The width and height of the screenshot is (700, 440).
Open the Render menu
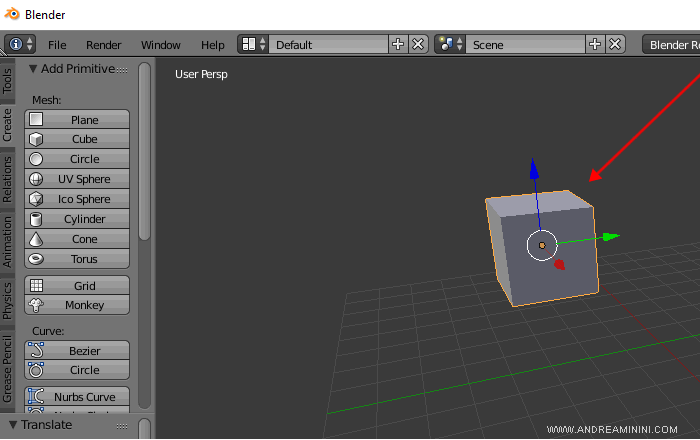(104, 45)
